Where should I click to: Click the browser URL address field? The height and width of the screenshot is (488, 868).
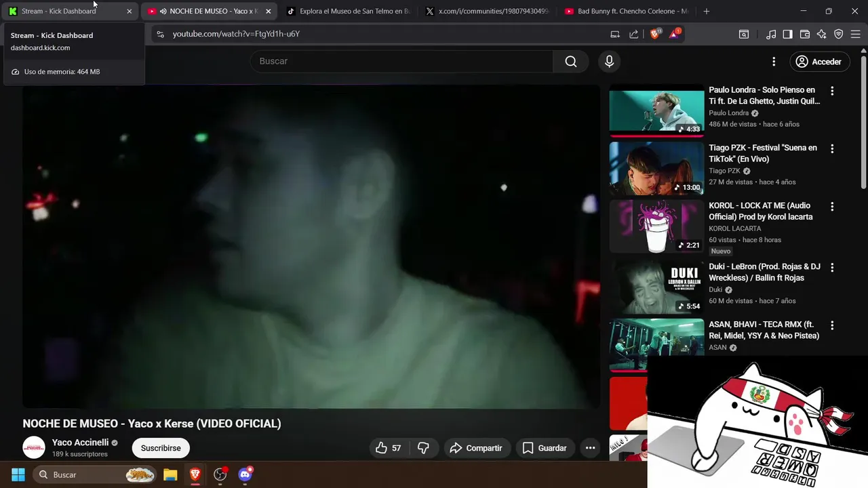click(x=380, y=34)
